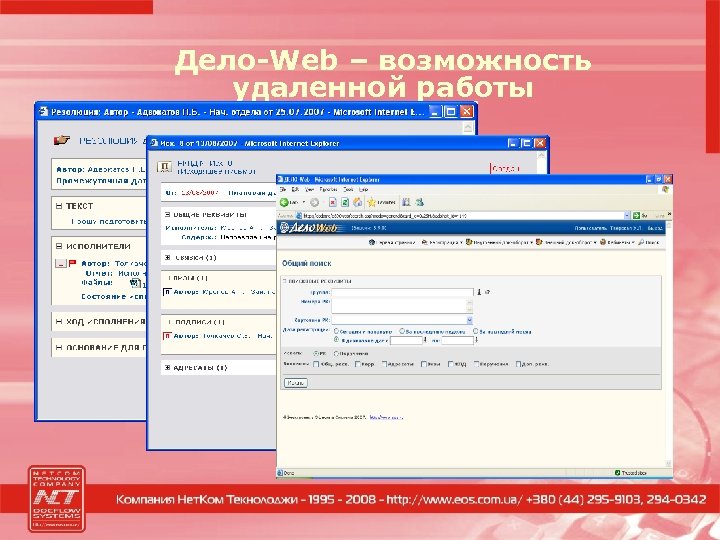Click the minus button left of the red flag

(x=61, y=264)
